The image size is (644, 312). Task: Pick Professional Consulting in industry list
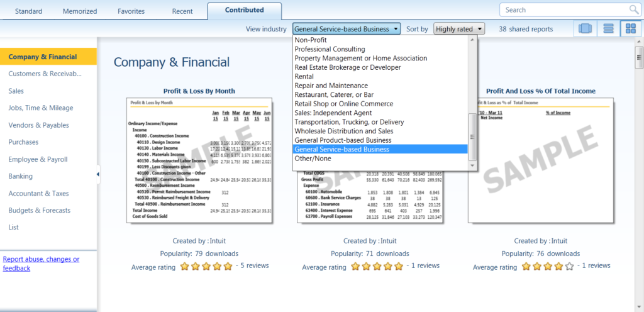pyautogui.click(x=330, y=49)
